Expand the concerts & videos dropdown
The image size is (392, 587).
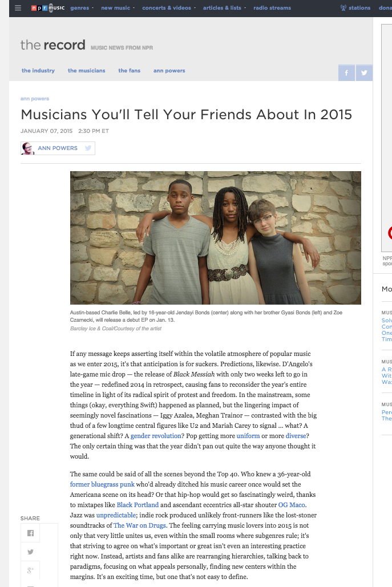[x=168, y=8]
